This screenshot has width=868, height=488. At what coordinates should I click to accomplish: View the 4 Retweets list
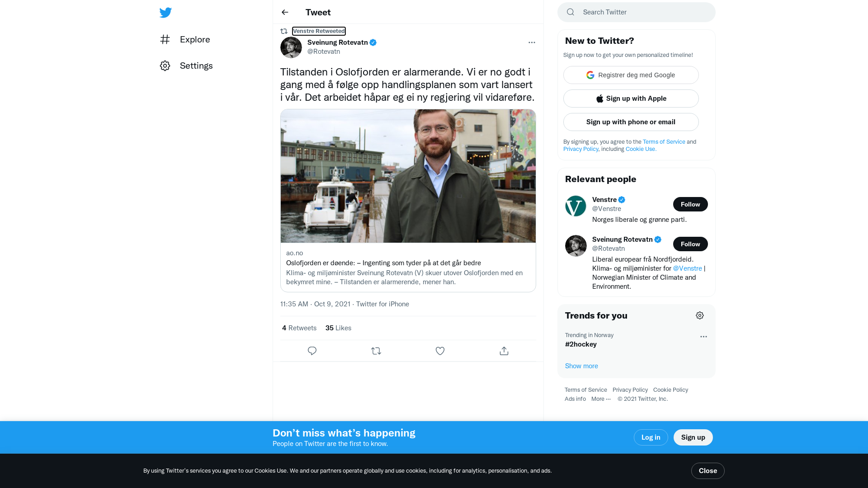click(x=299, y=328)
